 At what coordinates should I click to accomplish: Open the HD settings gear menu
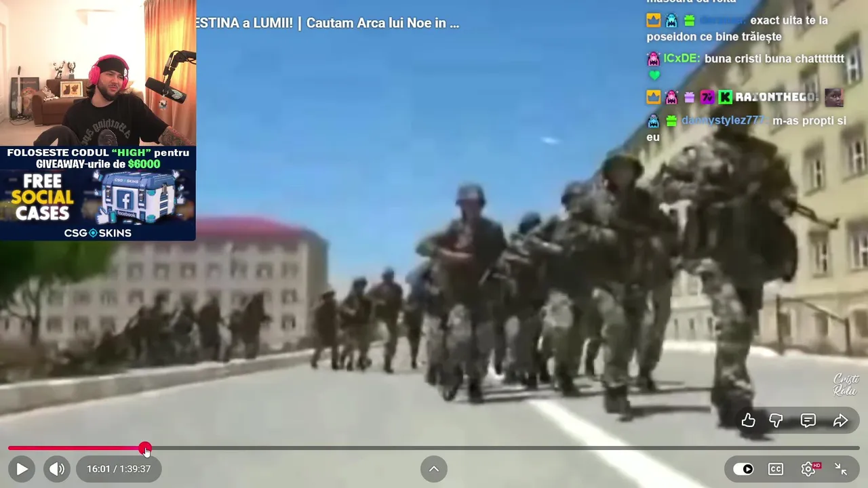(x=809, y=469)
